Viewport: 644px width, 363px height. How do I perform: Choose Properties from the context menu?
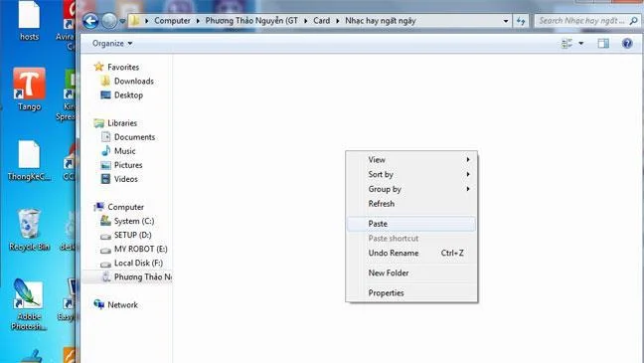click(x=411, y=292)
